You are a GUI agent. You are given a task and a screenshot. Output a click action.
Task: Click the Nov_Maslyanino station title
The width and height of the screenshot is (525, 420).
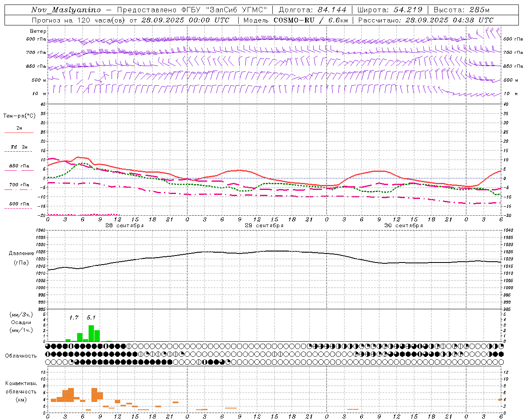[66, 10]
